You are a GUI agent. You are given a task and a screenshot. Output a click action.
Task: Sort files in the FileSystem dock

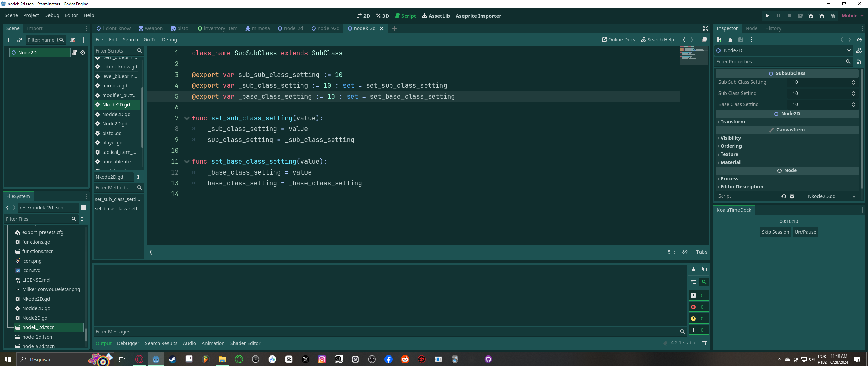pyautogui.click(x=83, y=219)
